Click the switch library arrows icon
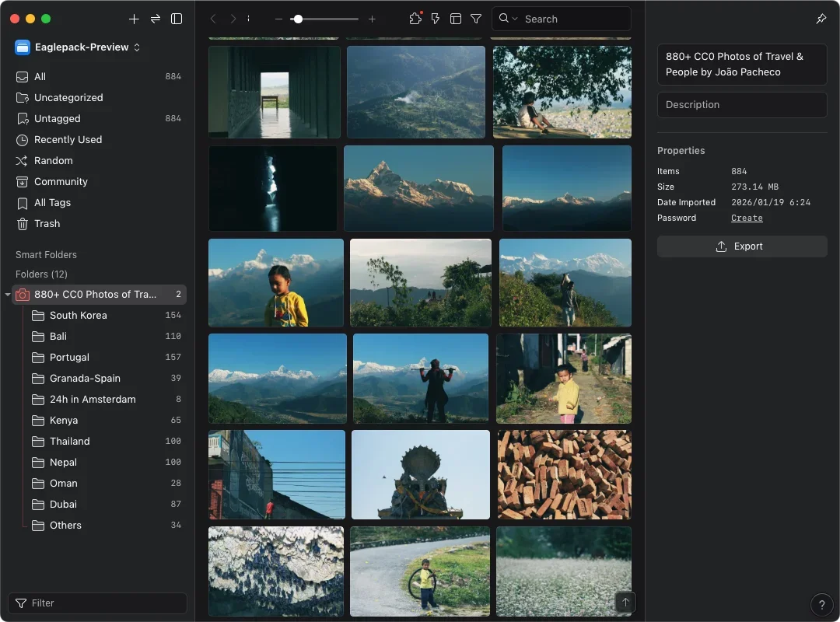The image size is (840, 622). (x=156, y=19)
